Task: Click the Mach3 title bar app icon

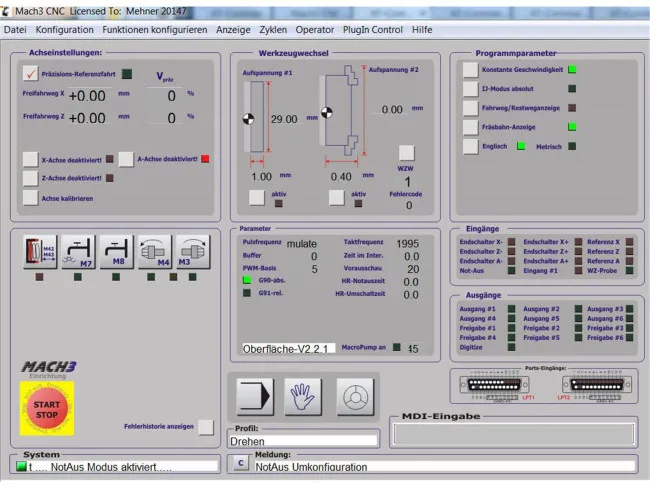Action: 6,11
